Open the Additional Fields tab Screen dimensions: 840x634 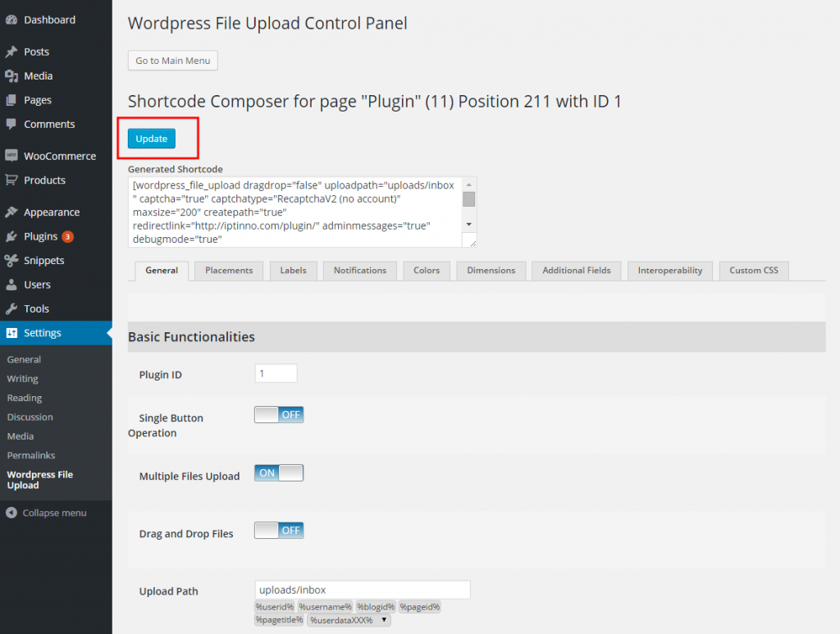(x=576, y=270)
